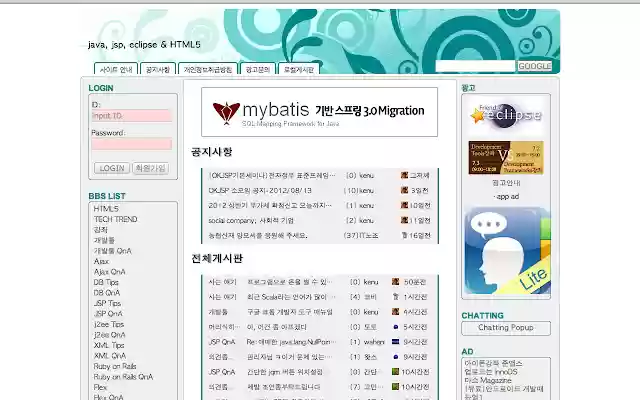Click author wahen in JSP QnA row
The width and height of the screenshot is (640, 400).
coord(374,342)
